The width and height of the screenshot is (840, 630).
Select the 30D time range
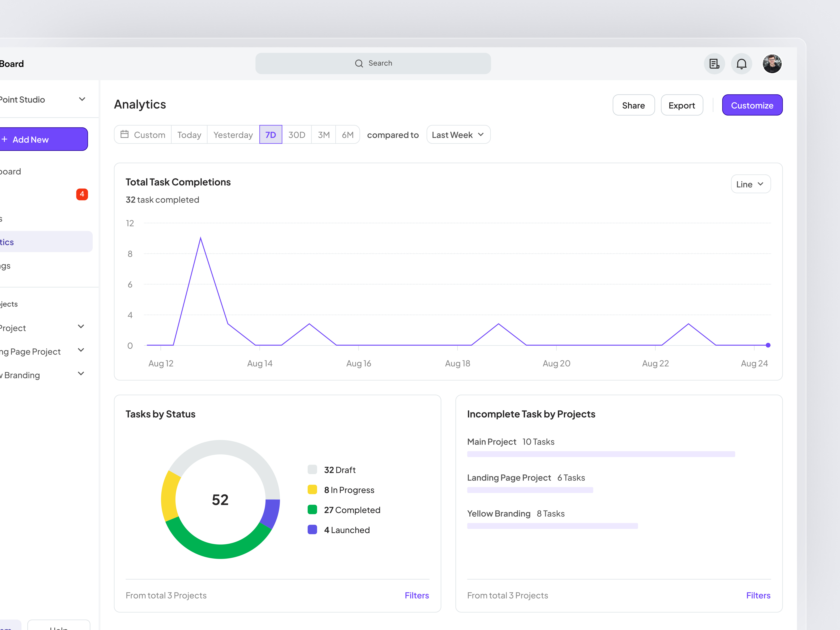pyautogui.click(x=297, y=134)
